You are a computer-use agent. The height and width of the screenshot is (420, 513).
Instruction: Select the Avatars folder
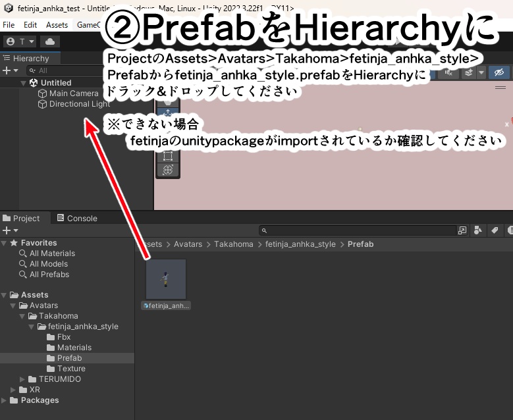[44, 305]
